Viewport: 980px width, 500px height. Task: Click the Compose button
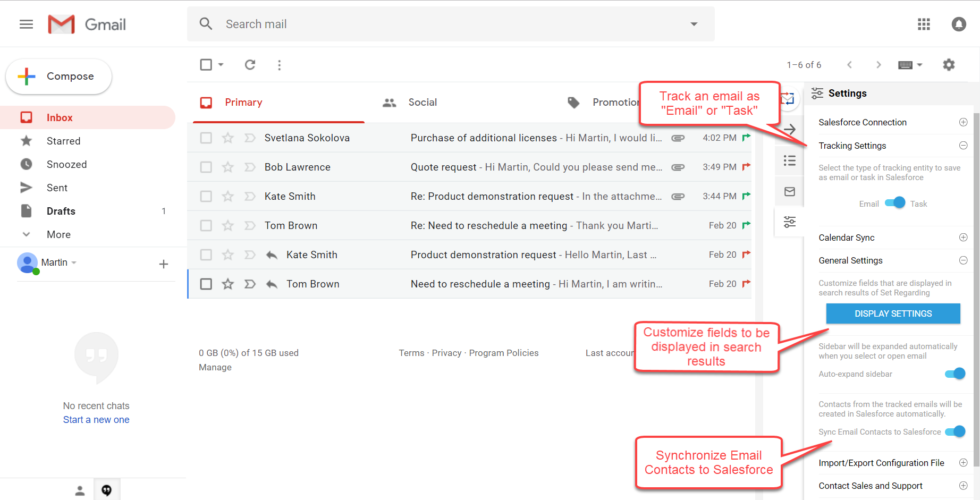(x=58, y=77)
